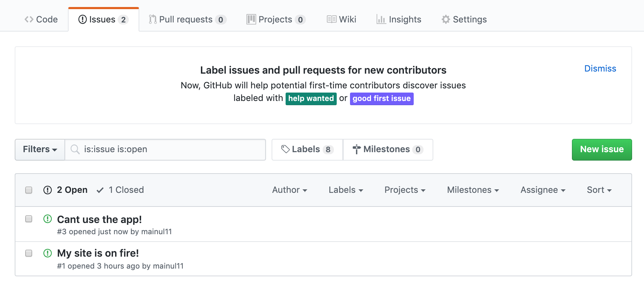
Task: Open the Code tab
Action: [x=41, y=19]
